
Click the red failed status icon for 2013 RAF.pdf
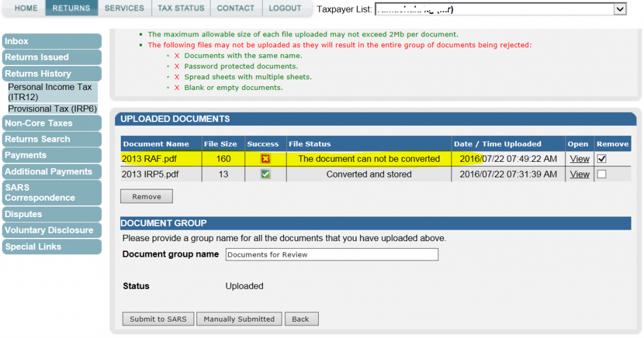pos(265,159)
